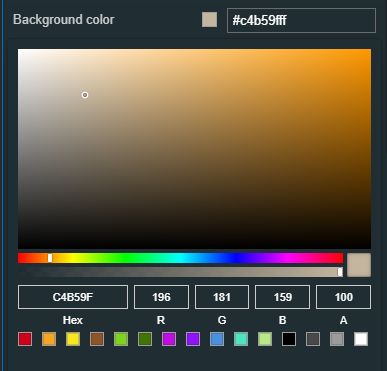Click the current color preview beside sliders
The image size is (387, 371).
(359, 265)
